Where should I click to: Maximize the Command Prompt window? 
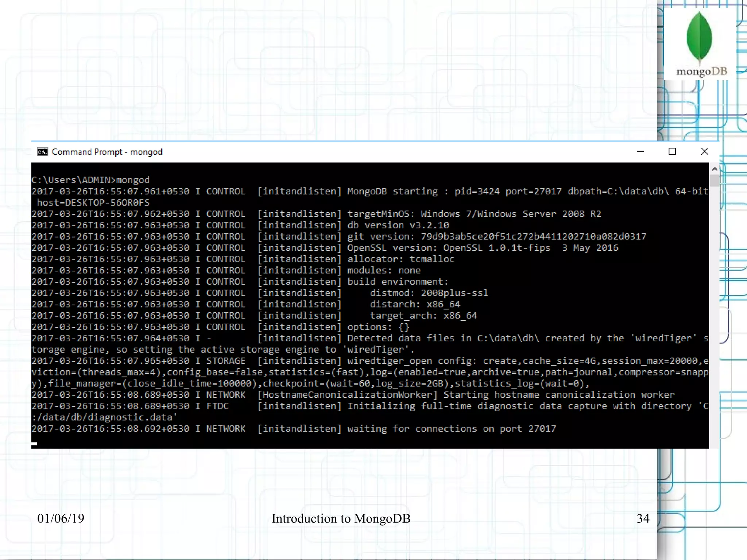tap(672, 152)
